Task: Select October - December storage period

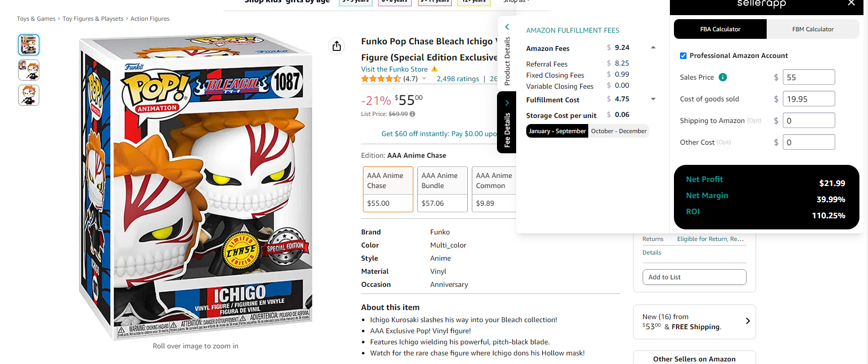Action: (x=618, y=131)
